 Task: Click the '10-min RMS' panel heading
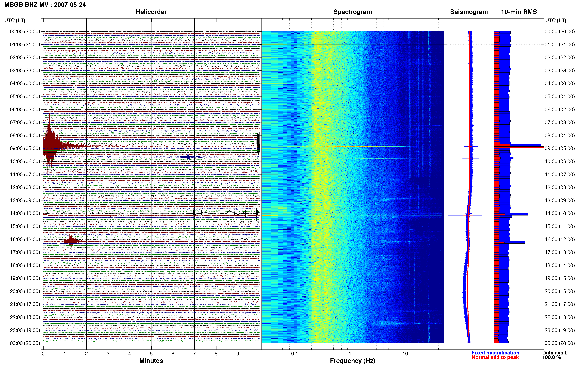[519, 12]
